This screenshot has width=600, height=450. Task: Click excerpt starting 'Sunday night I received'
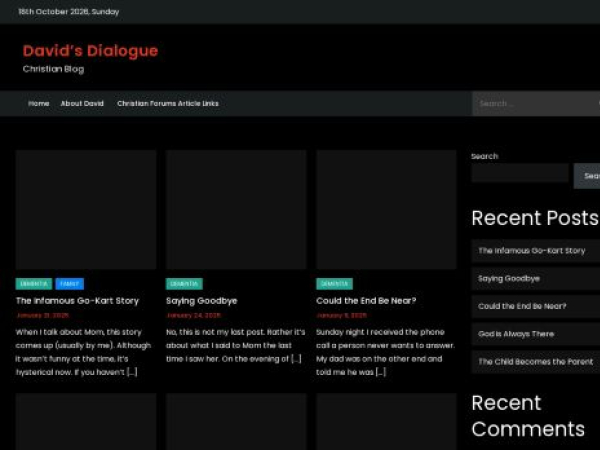385,352
